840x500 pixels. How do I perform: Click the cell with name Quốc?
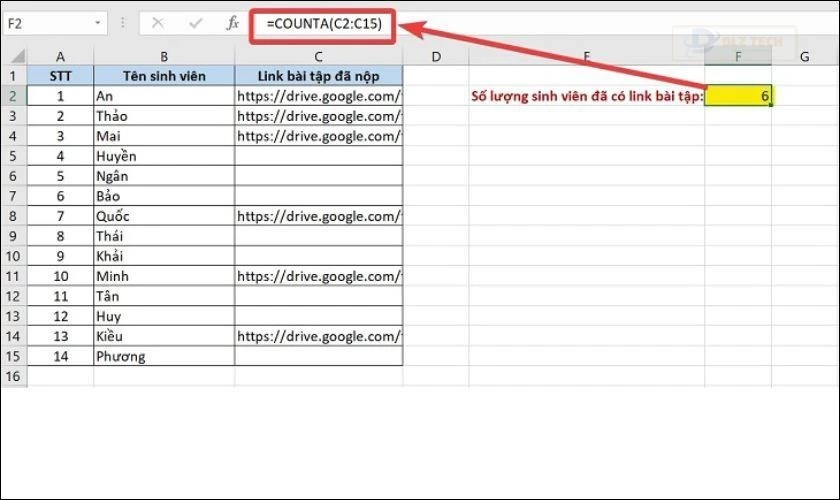[164, 216]
